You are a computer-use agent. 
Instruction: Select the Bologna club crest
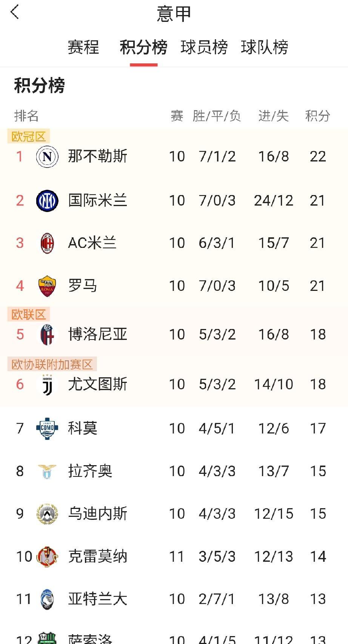point(47,335)
